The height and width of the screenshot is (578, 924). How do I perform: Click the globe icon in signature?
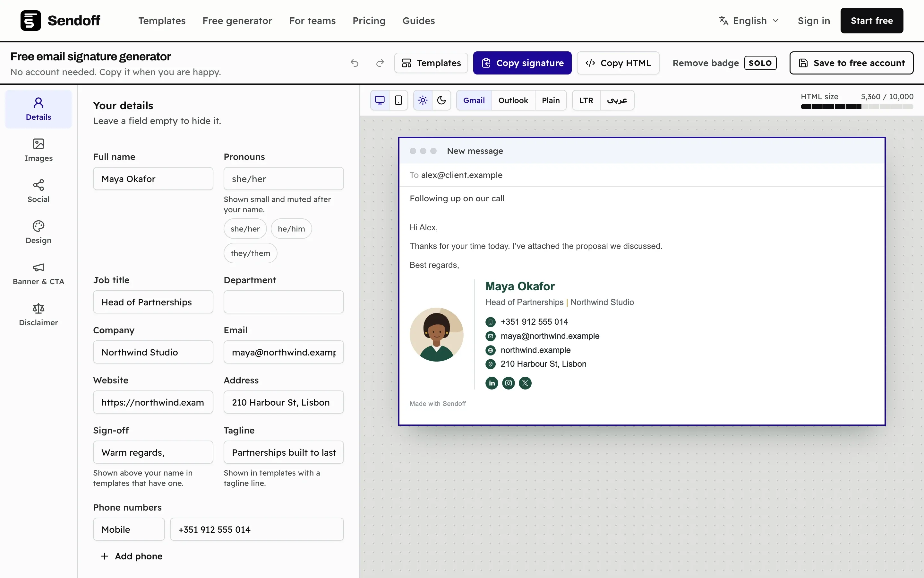pyautogui.click(x=491, y=350)
